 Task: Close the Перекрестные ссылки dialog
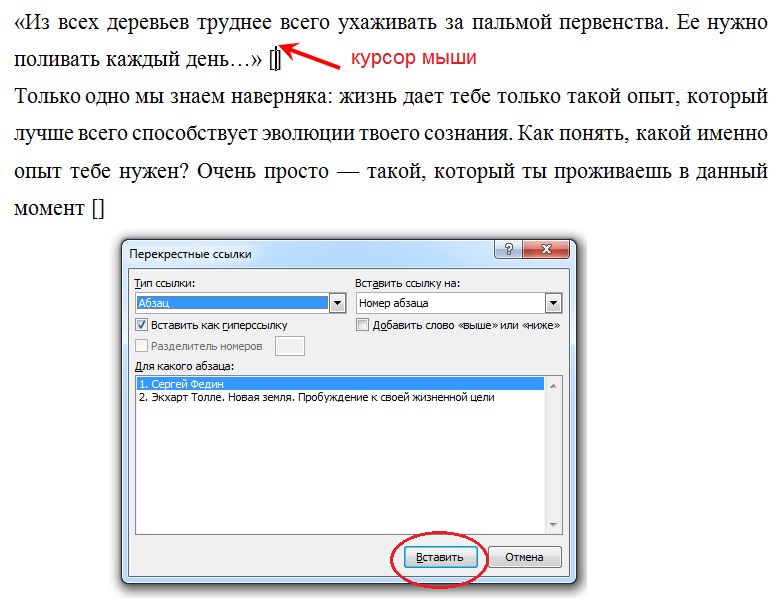click(x=546, y=248)
